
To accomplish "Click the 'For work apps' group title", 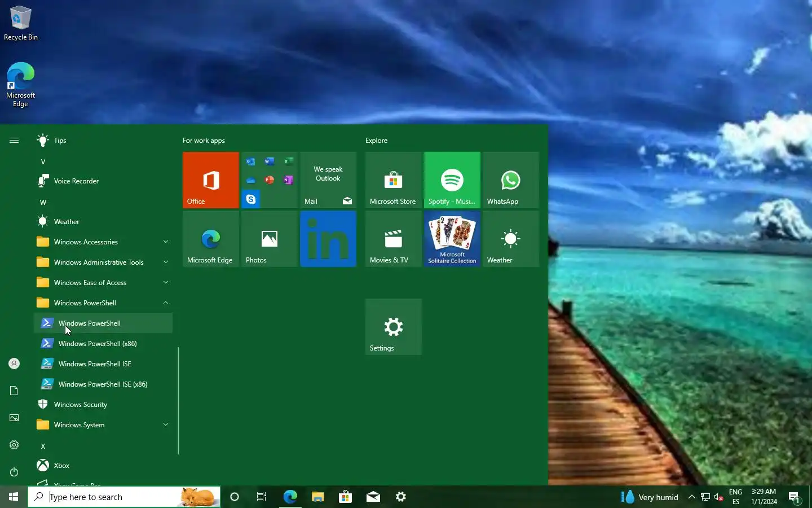I will 204,140.
